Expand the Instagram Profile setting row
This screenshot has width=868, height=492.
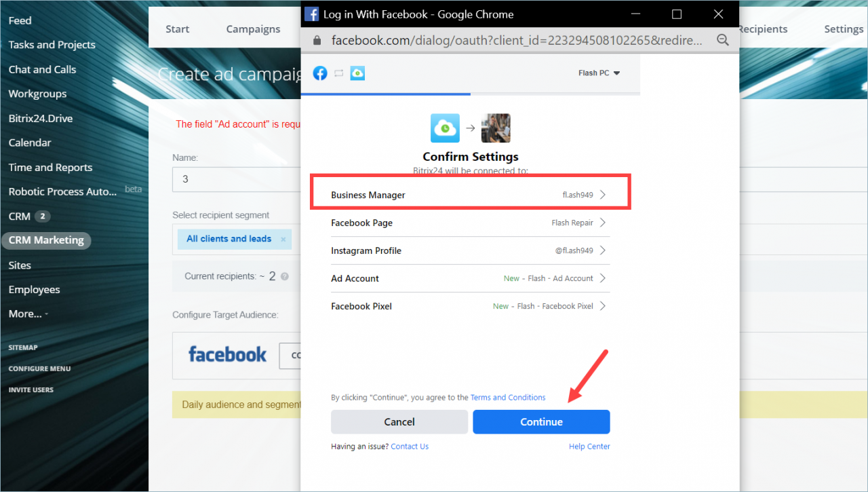click(x=469, y=250)
